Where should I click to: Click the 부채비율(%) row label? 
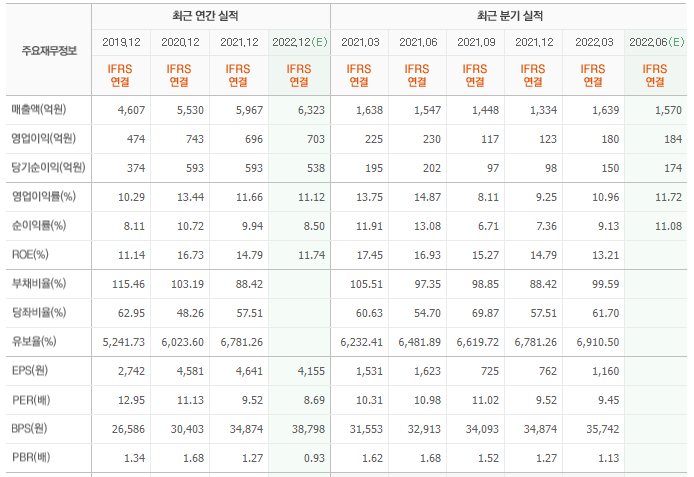[x=39, y=283]
